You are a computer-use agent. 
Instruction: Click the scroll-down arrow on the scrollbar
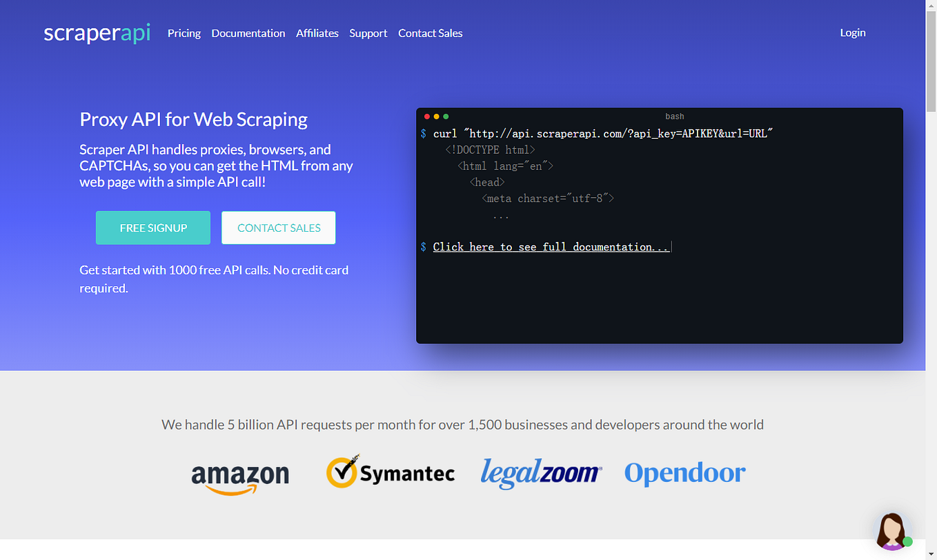click(931, 554)
